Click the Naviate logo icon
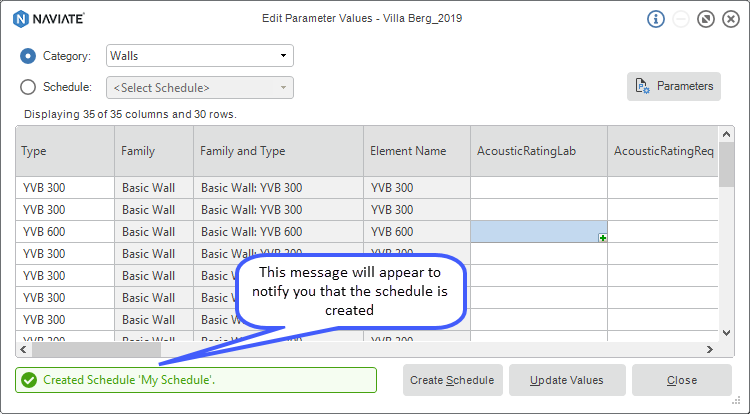This screenshot has height=414, width=750. [20, 18]
